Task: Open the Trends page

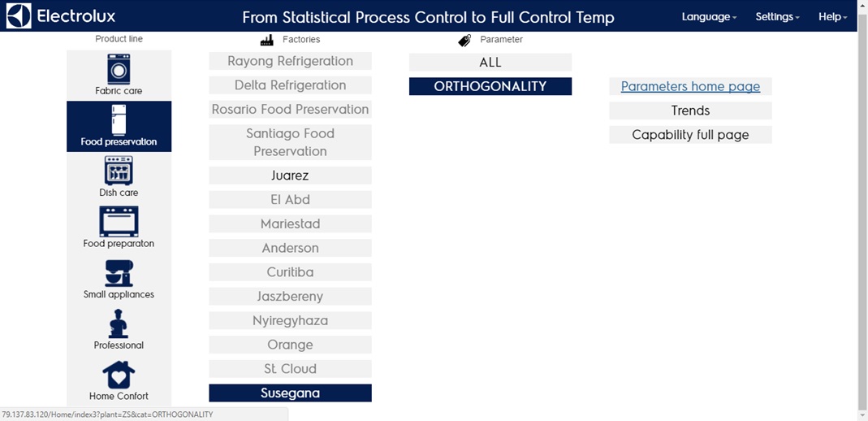Action: point(690,111)
